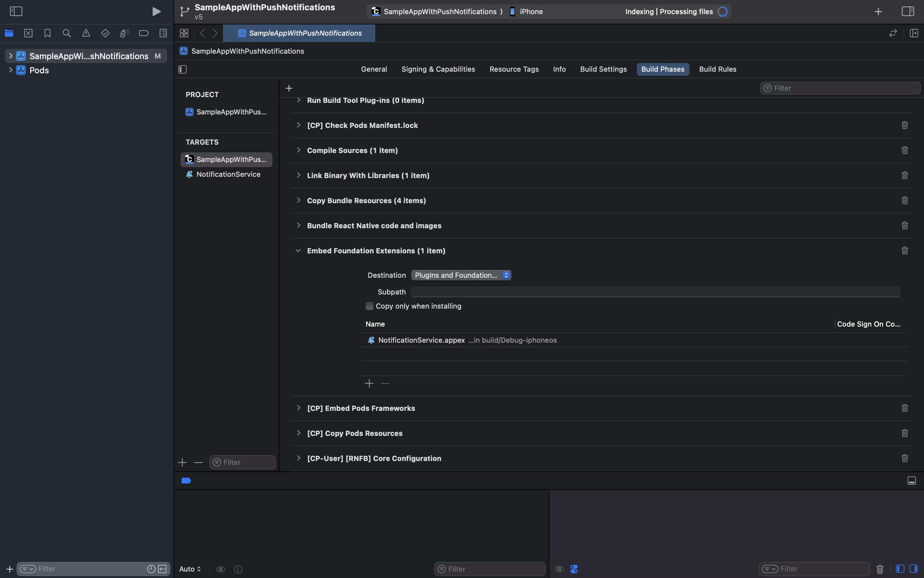Open the Report navigator
Image resolution: width=924 pixels, height=578 pixels.
click(x=163, y=33)
